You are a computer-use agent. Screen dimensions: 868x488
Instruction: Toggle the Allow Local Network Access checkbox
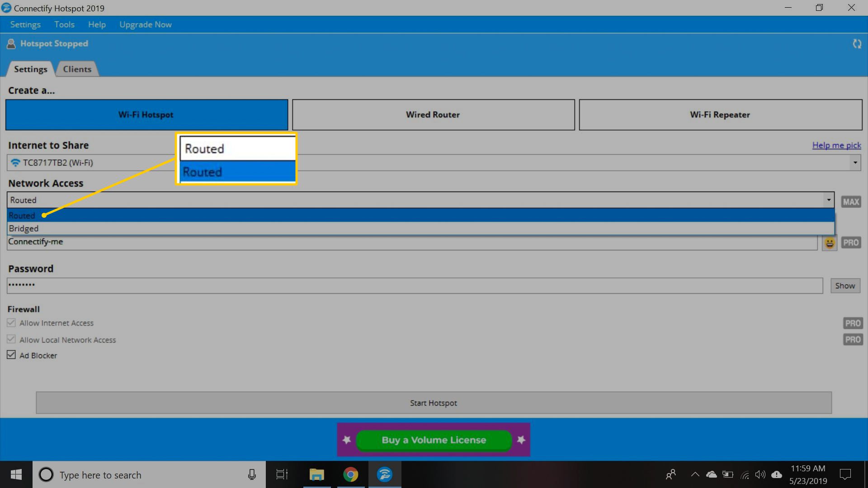11,339
